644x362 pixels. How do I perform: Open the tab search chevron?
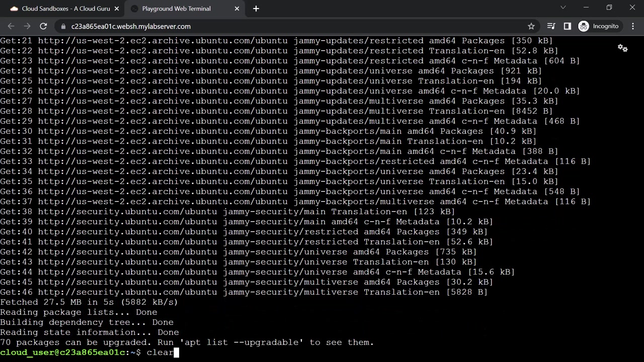coord(563,8)
